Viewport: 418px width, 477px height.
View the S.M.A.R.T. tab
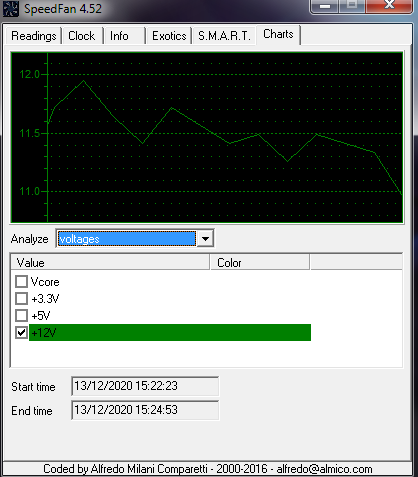(224, 36)
